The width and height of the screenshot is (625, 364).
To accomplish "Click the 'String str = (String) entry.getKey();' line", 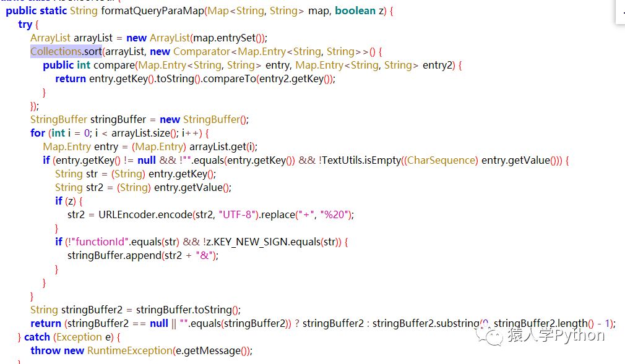I will 136,174.
